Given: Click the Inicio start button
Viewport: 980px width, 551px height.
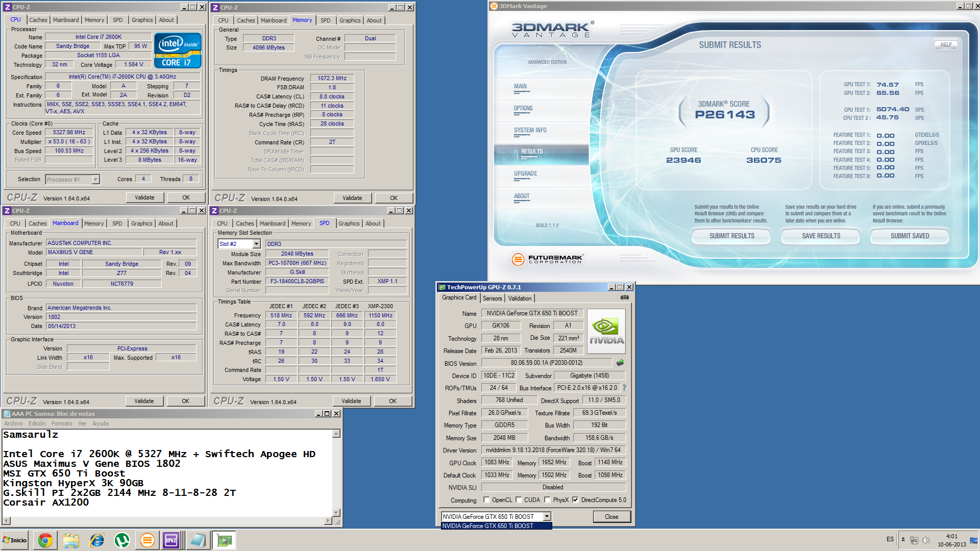Looking at the screenshot, I should point(16,540).
